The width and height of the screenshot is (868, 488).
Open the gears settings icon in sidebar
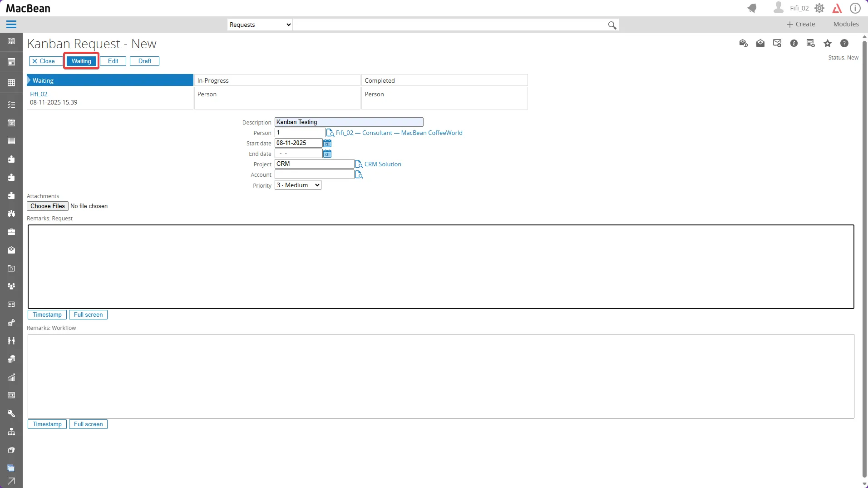[x=11, y=323]
